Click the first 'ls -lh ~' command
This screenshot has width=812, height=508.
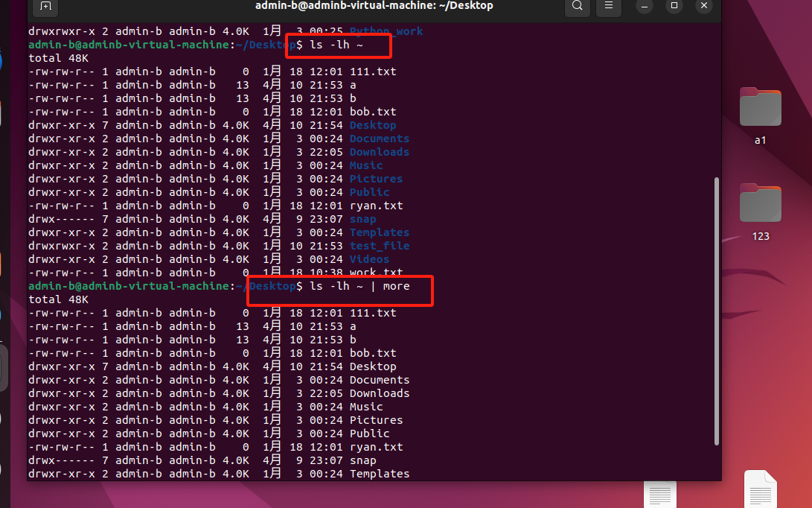[336, 45]
